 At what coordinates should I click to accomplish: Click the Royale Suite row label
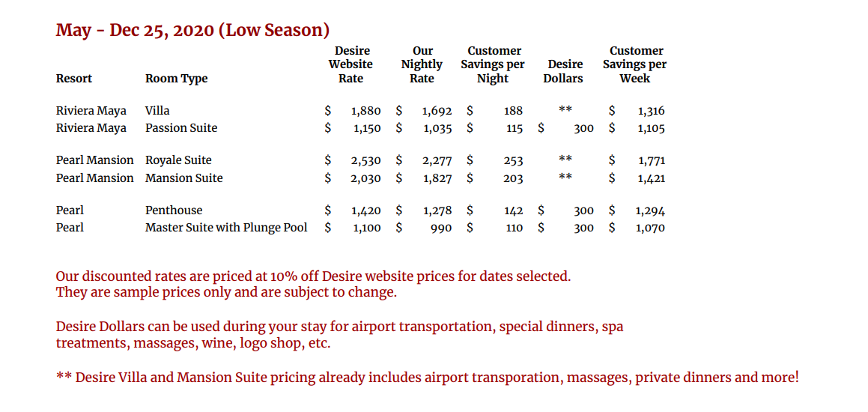pos(178,160)
